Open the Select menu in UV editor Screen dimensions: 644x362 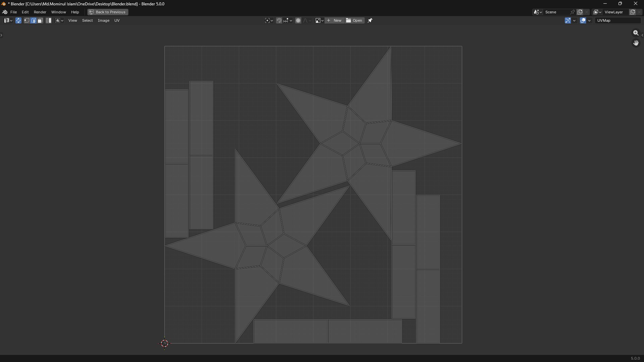click(x=87, y=20)
